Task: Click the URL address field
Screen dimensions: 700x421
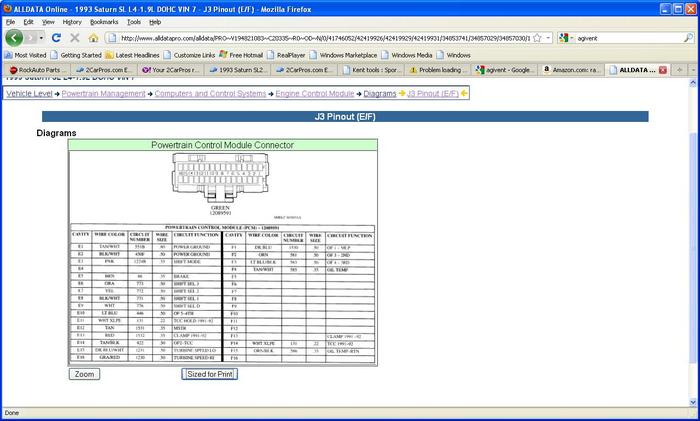Action: pyautogui.click(x=325, y=38)
